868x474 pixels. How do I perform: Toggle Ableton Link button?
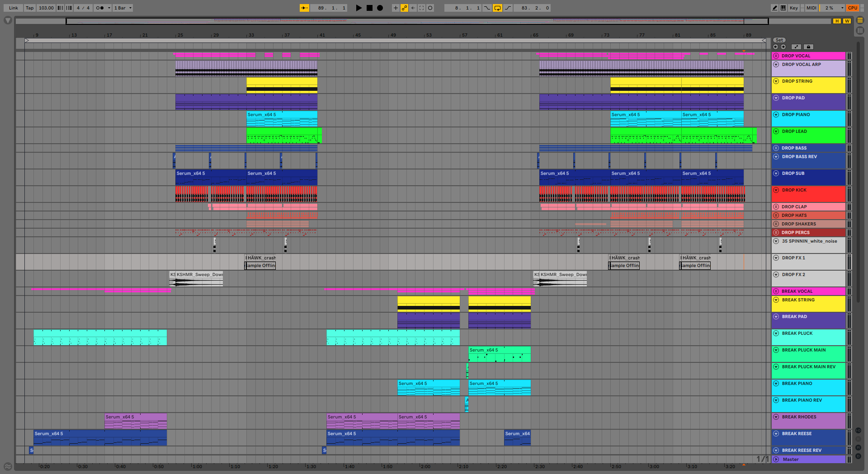[14, 8]
